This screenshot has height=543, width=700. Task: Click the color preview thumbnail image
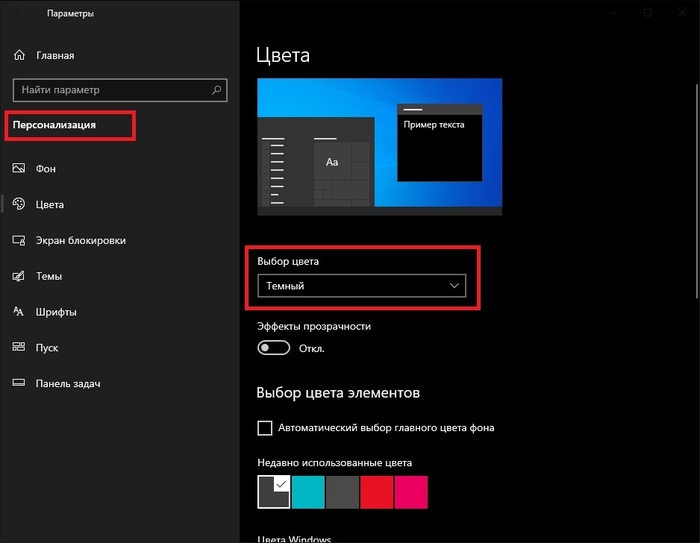pos(379,146)
